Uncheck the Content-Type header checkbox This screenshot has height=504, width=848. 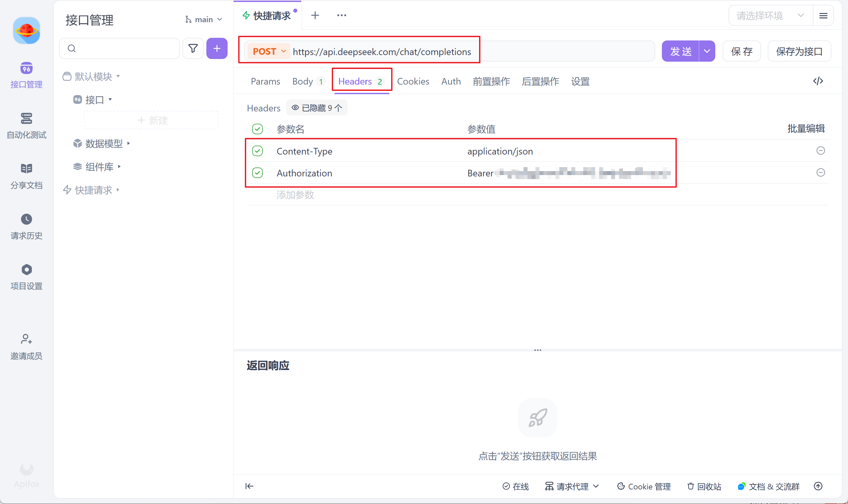[257, 151]
